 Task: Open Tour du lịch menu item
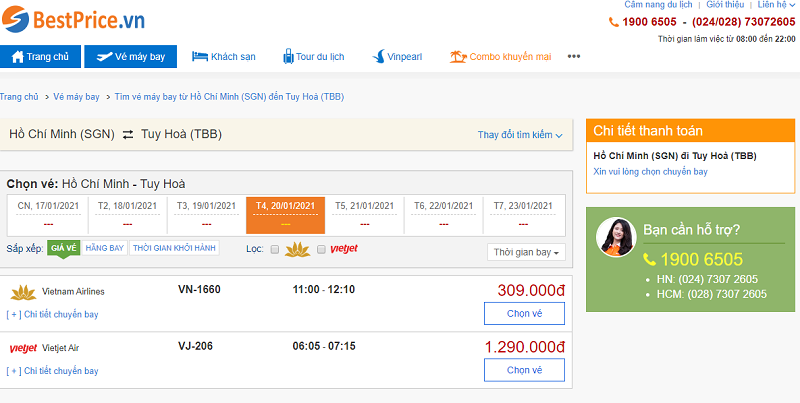pos(314,57)
